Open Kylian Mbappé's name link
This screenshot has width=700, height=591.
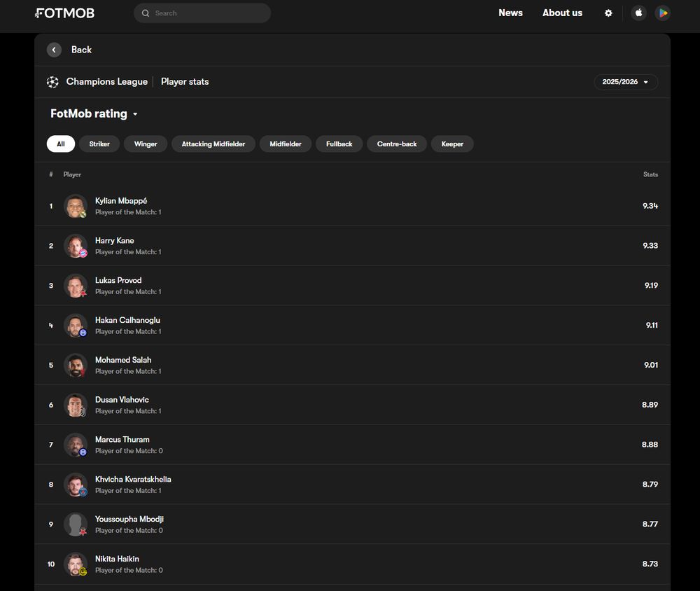pos(121,201)
